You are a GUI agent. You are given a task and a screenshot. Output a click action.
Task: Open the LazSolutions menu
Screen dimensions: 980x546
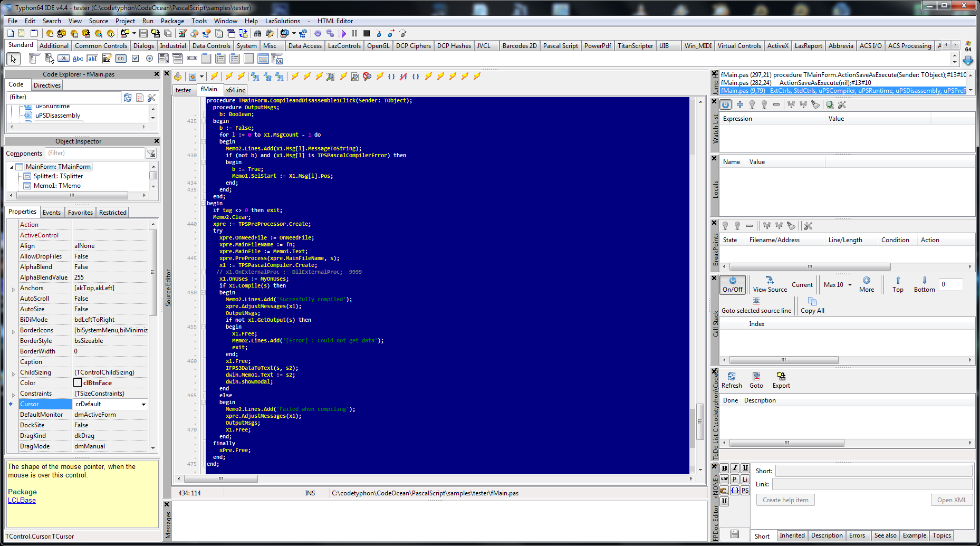283,21
